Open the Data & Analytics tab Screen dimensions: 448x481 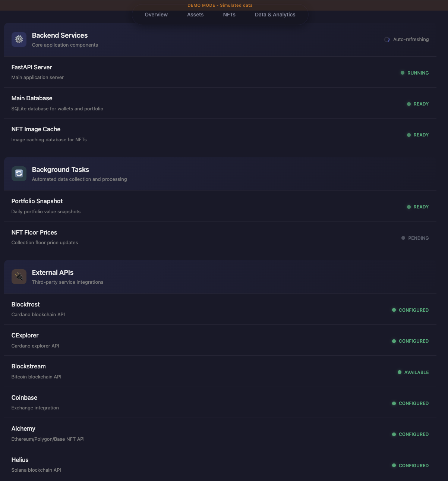tap(275, 15)
